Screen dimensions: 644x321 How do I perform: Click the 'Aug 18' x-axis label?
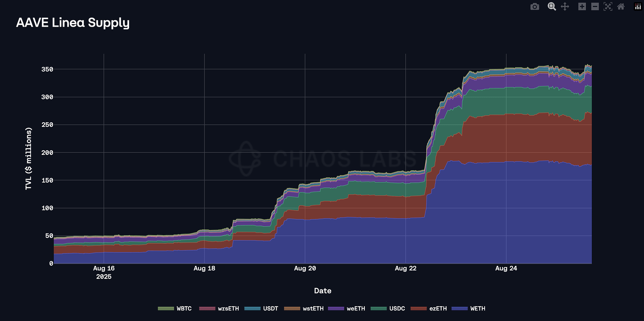click(204, 268)
